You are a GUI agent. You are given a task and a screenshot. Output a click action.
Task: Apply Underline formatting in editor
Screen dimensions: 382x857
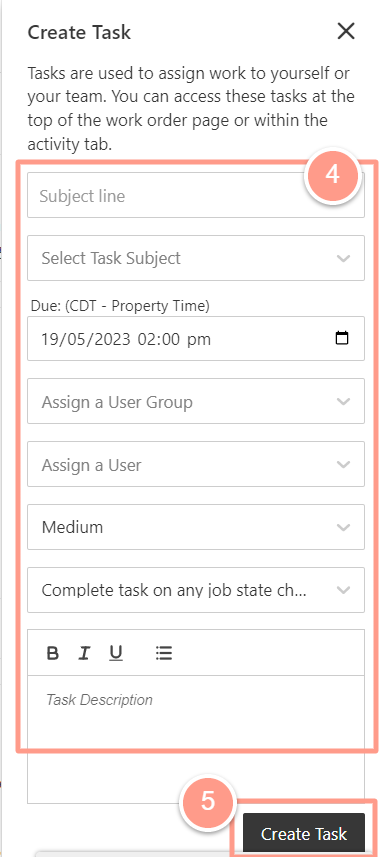tap(115, 653)
